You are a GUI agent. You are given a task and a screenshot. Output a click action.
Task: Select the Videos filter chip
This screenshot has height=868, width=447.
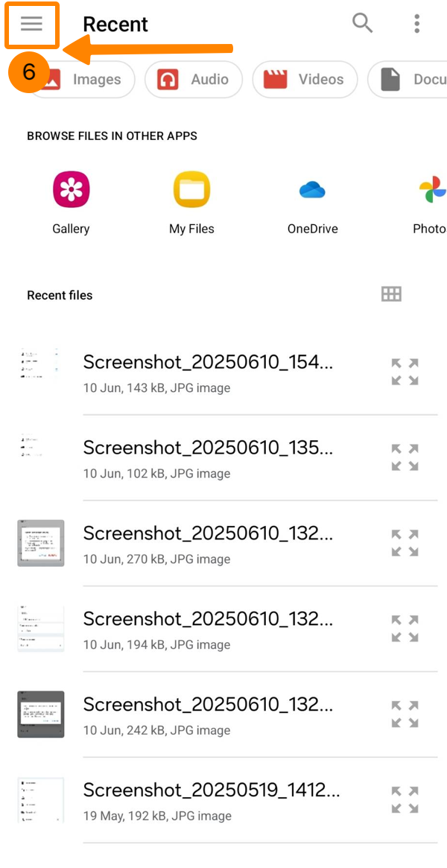[305, 80]
